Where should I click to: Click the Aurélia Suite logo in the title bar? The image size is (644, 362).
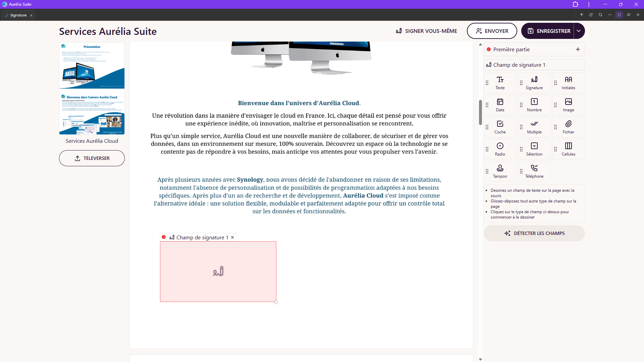pyautogui.click(x=5, y=4)
